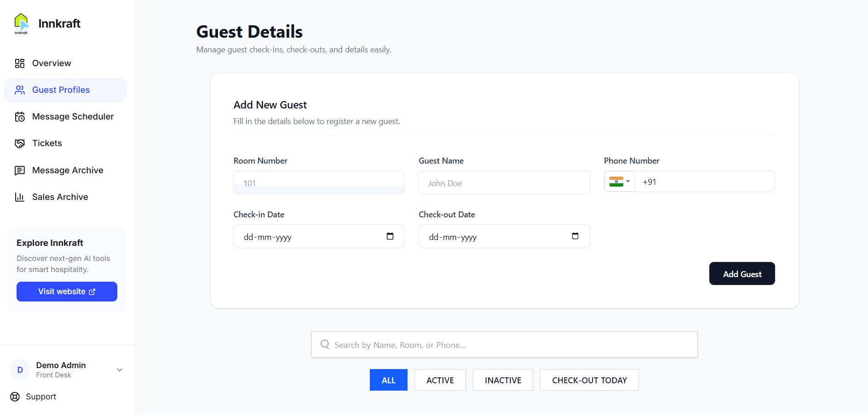Click inside the Room Number field
The width and height of the screenshot is (868, 415).
pyautogui.click(x=319, y=182)
